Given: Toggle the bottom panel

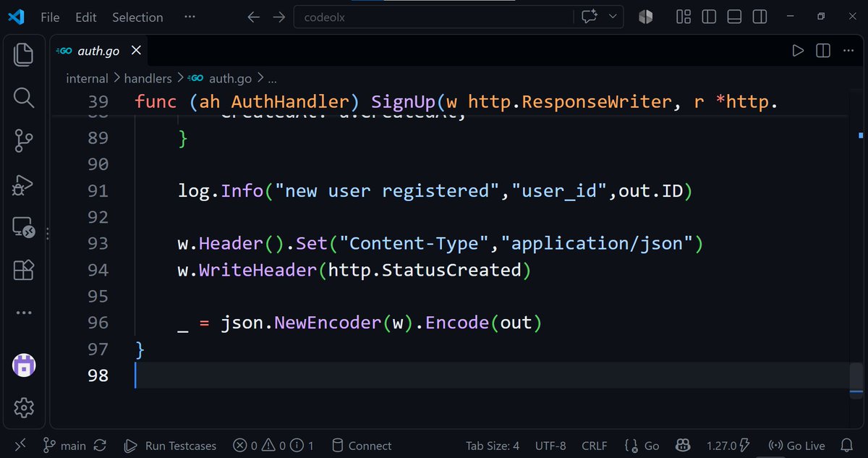Looking at the screenshot, I should click(x=734, y=17).
